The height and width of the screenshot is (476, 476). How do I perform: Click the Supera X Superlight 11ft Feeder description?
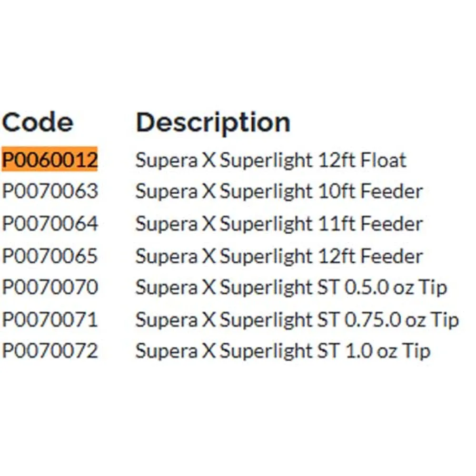[279, 224]
